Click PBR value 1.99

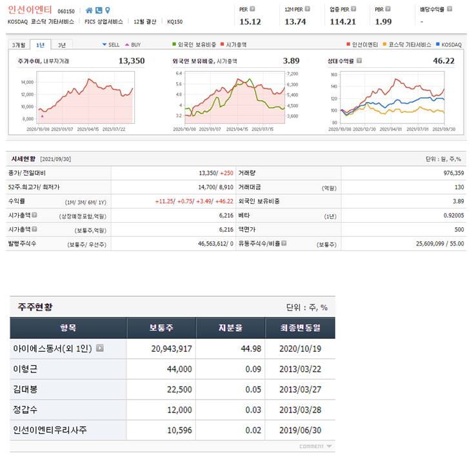tap(383, 22)
